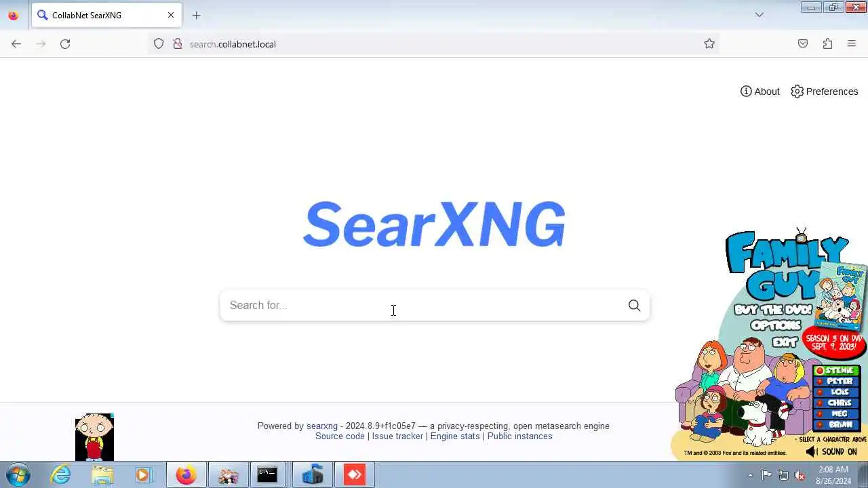868x488 pixels.
Task: Open the Firefox hamburger menu
Action: coord(852,44)
